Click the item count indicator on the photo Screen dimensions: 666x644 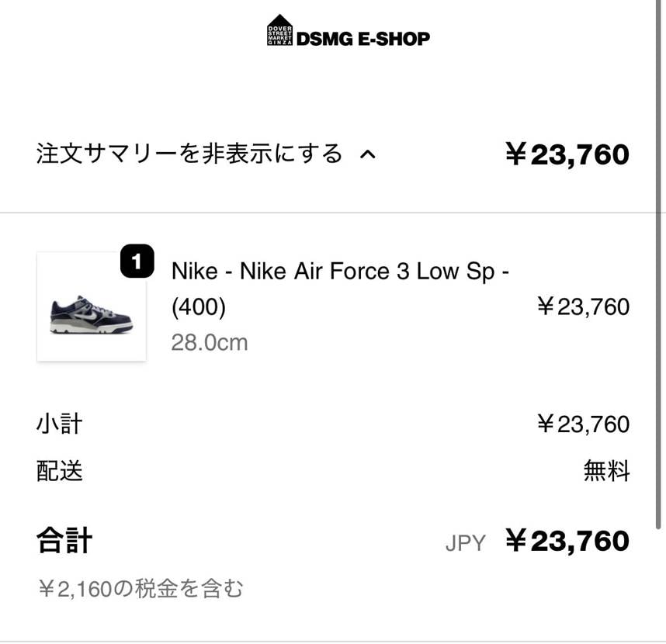(137, 261)
